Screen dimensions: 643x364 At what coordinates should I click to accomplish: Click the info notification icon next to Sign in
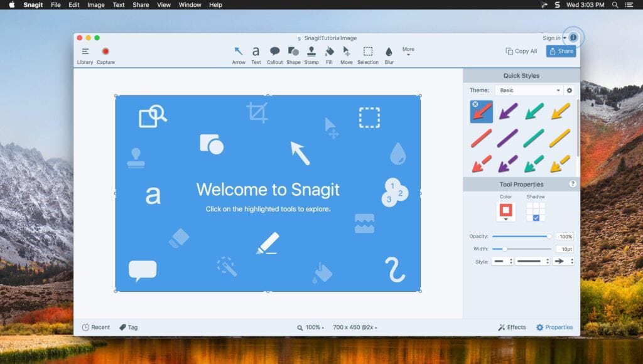(x=573, y=38)
